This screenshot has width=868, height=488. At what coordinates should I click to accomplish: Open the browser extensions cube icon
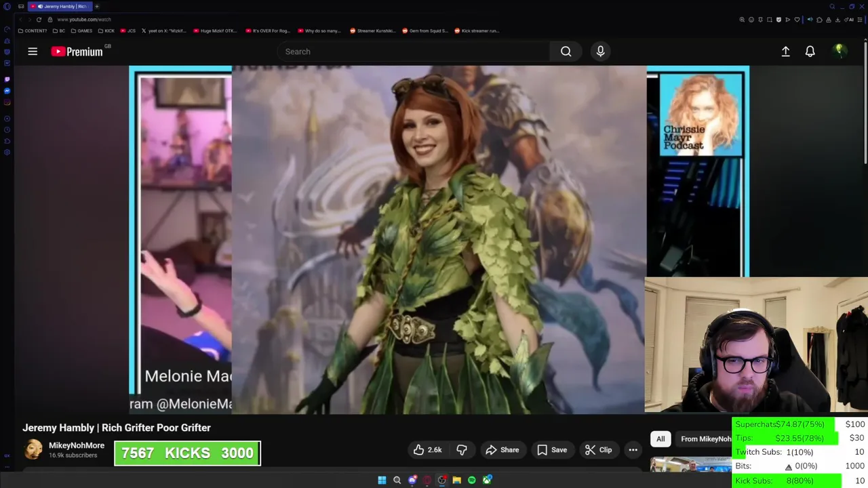[819, 20]
